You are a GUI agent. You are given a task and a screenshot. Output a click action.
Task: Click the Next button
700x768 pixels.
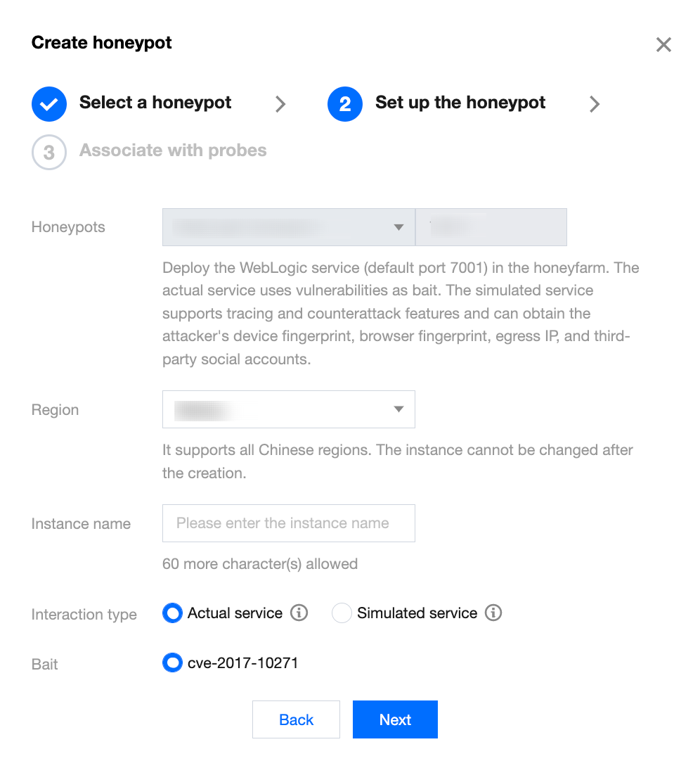point(395,719)
